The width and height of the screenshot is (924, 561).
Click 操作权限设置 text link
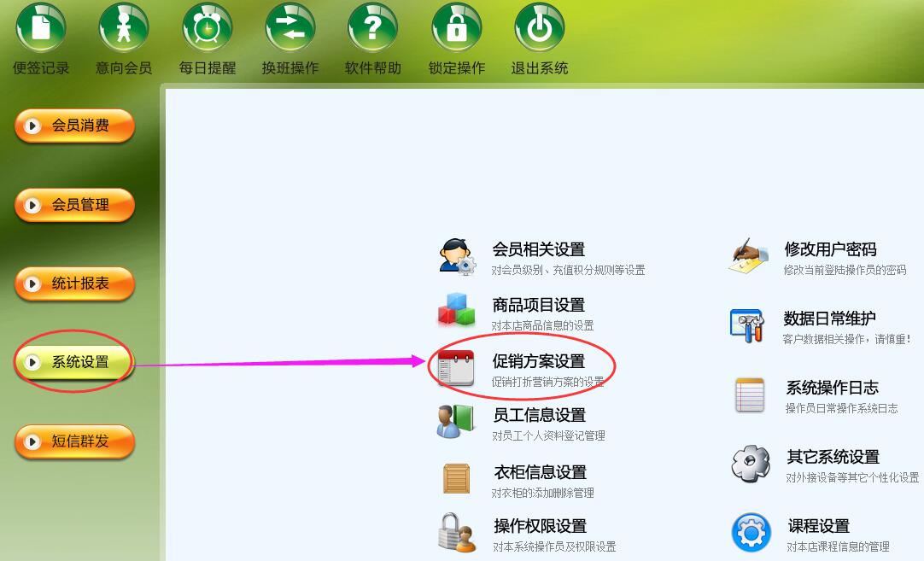click(541, 526)
